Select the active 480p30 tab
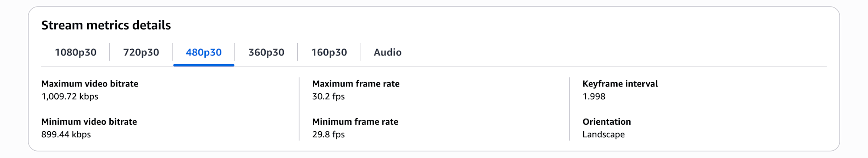868x158 pixels. (x=204, y=52)
